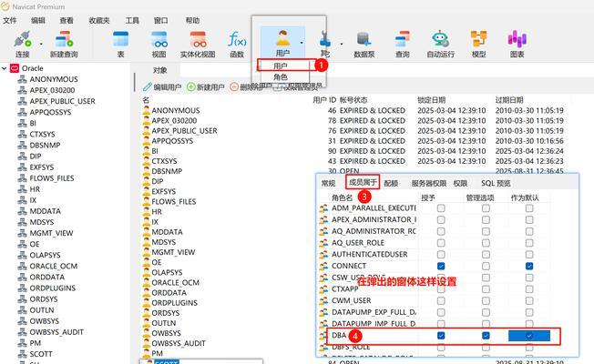
Task: Uncheck As Default for CONNECT role
Action: coord(529,266)
